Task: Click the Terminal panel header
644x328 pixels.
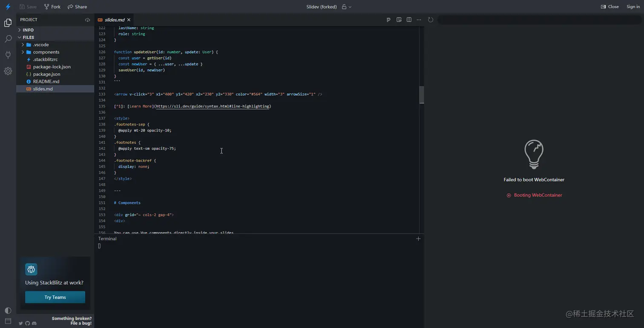Action: point(107,239)
